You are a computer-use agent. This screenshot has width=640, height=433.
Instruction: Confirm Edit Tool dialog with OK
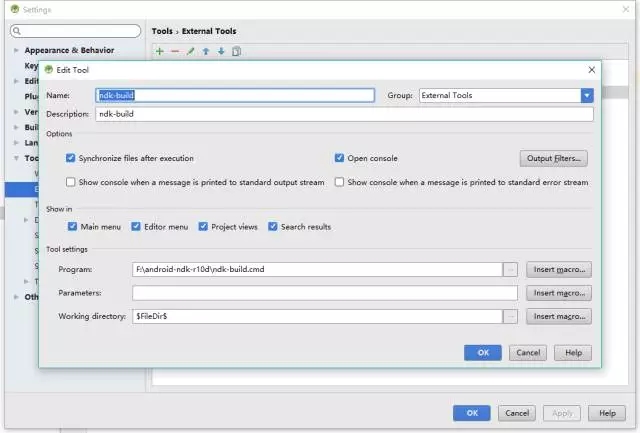pos(482,353)
